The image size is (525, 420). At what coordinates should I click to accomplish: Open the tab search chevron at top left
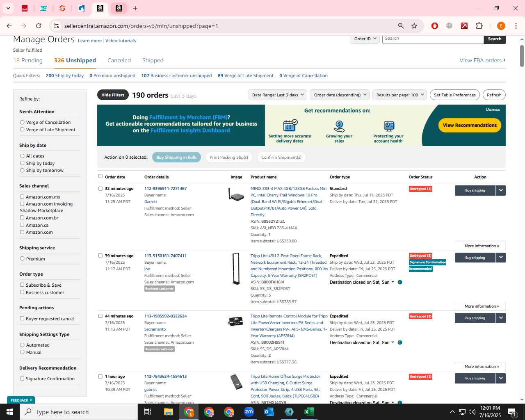pos(8,8)
